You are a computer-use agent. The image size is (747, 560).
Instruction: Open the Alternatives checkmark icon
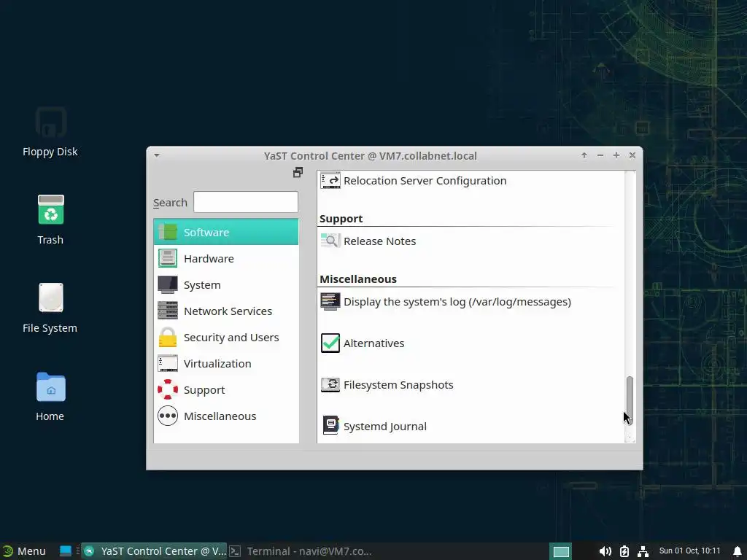tap(330, 343)
